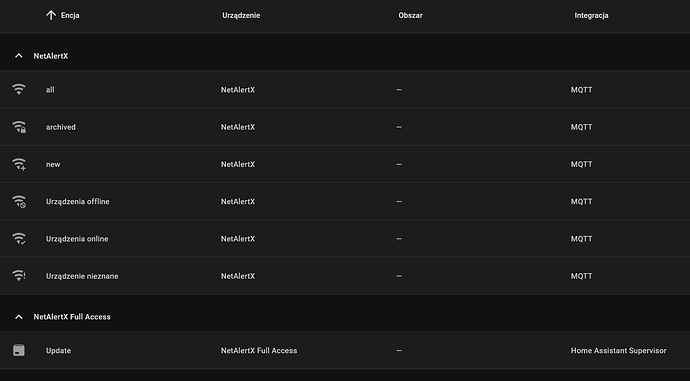Screen dimensions: 690x381
Task: Click the wifi icon for the all entity
Action: 18,89
